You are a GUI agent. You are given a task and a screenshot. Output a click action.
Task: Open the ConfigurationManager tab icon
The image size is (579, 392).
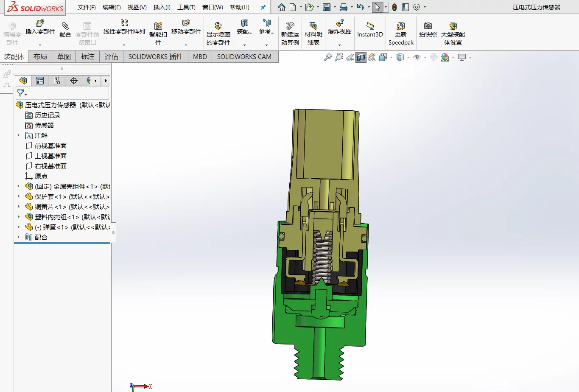57,81
